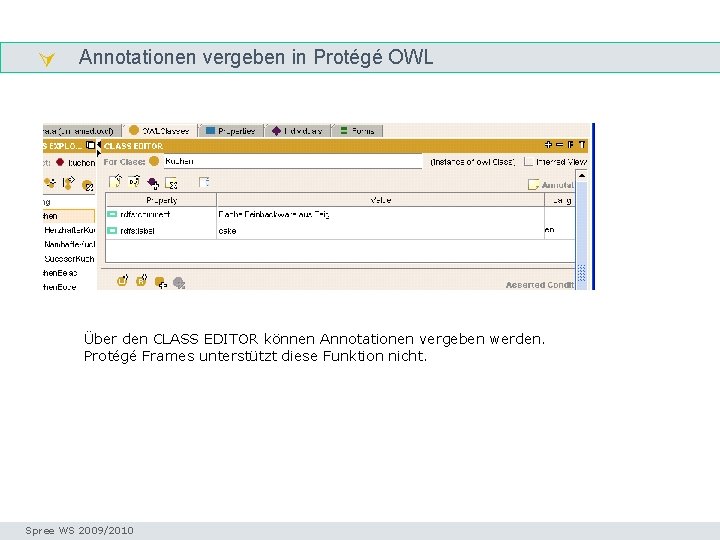This screenshot has width=720, height=540.
Task: Open the Individuals tab
Action: coord(297,131)
